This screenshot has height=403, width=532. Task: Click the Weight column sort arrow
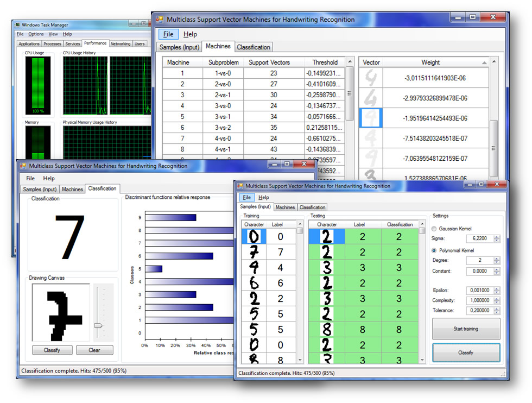pos(484,63)
